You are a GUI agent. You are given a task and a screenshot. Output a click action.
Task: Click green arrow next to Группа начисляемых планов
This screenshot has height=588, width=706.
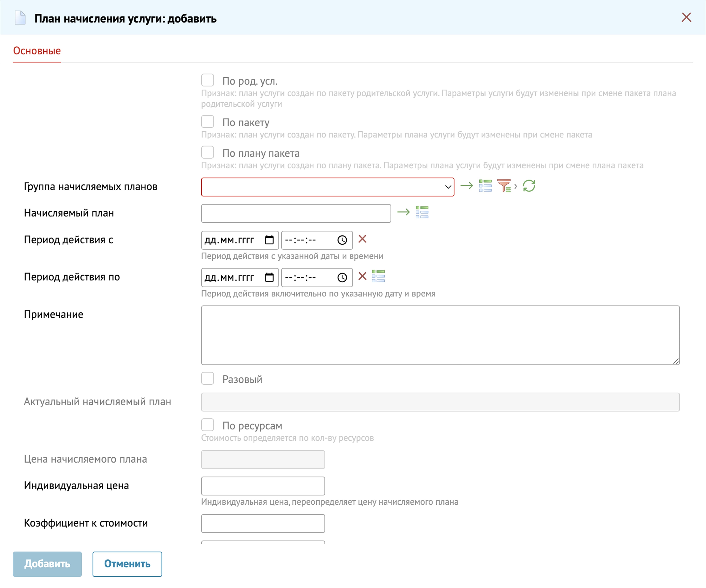(466, 186)
